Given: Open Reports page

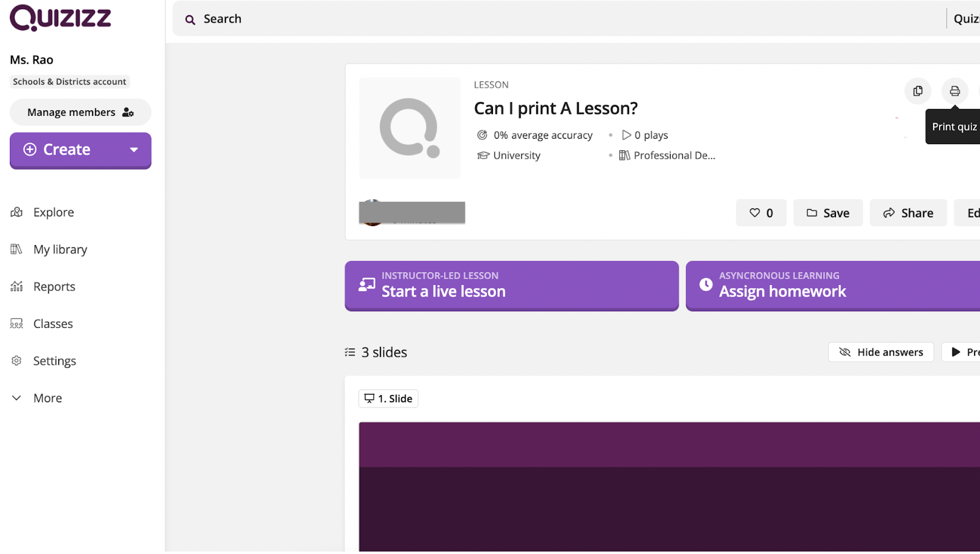Looking at the screenshot, I should (54, 287).
